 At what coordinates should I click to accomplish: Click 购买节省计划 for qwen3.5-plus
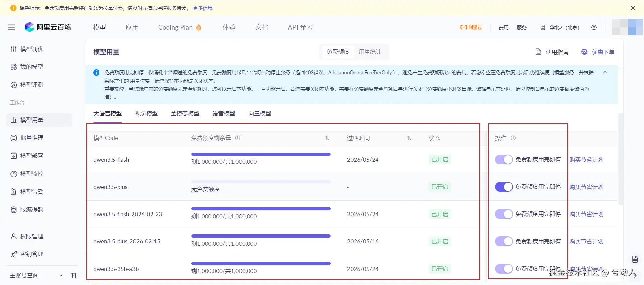pyautogui.click(x=586, y=187)
